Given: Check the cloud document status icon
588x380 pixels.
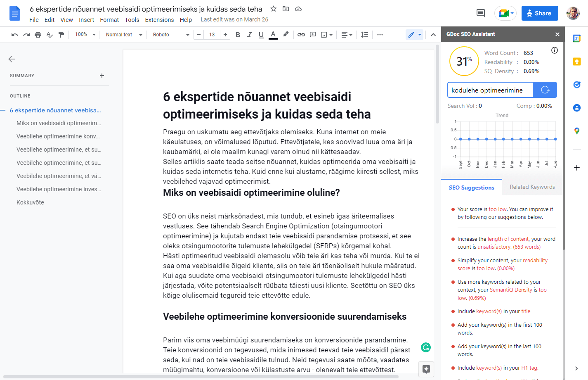Looking at the screenshot, I should (298, 9).
